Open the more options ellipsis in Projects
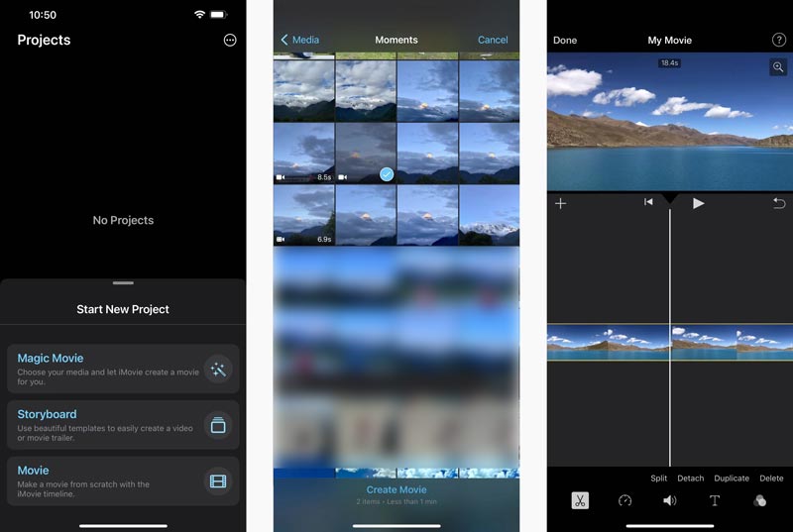The width and height of the screenshot is (793, 532). (x=230, y=40)
